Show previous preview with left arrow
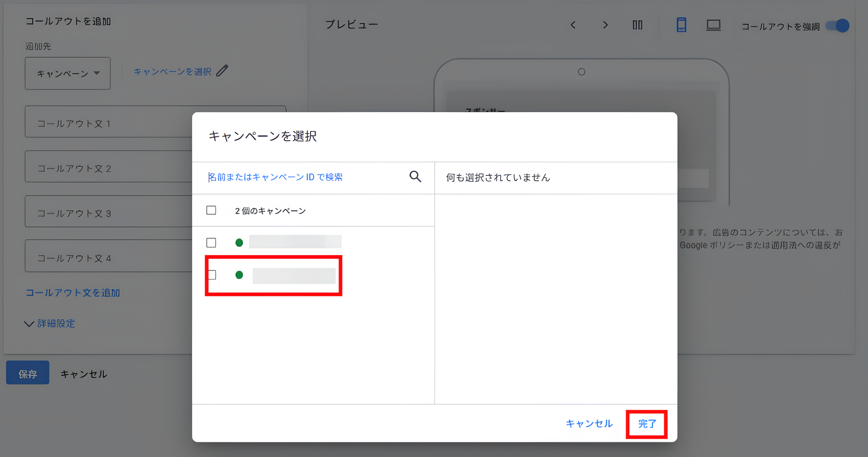 [x=573, y=25]
